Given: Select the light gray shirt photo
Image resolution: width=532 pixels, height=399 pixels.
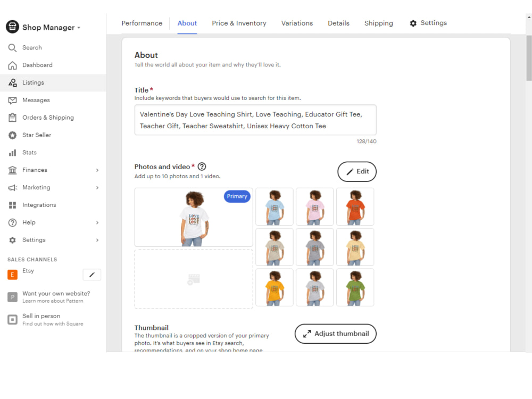Looking at the screenshot, I should point(315,288).
